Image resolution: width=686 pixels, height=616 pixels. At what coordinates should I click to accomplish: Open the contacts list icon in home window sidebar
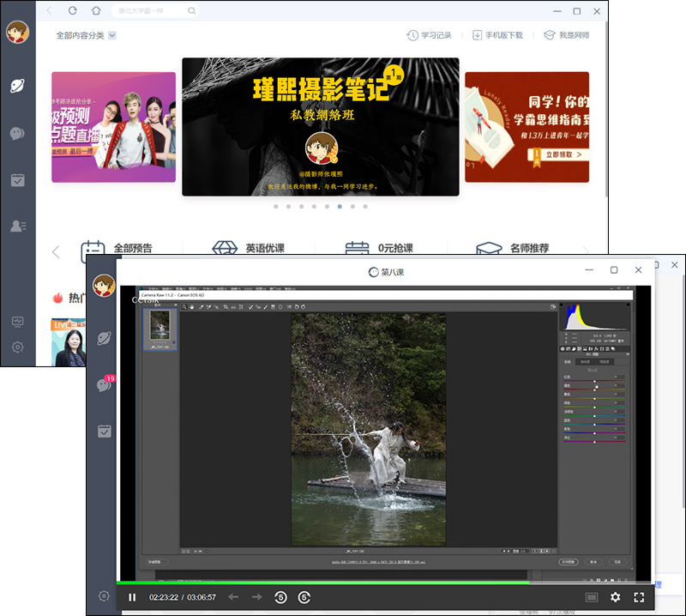[18, 226]
